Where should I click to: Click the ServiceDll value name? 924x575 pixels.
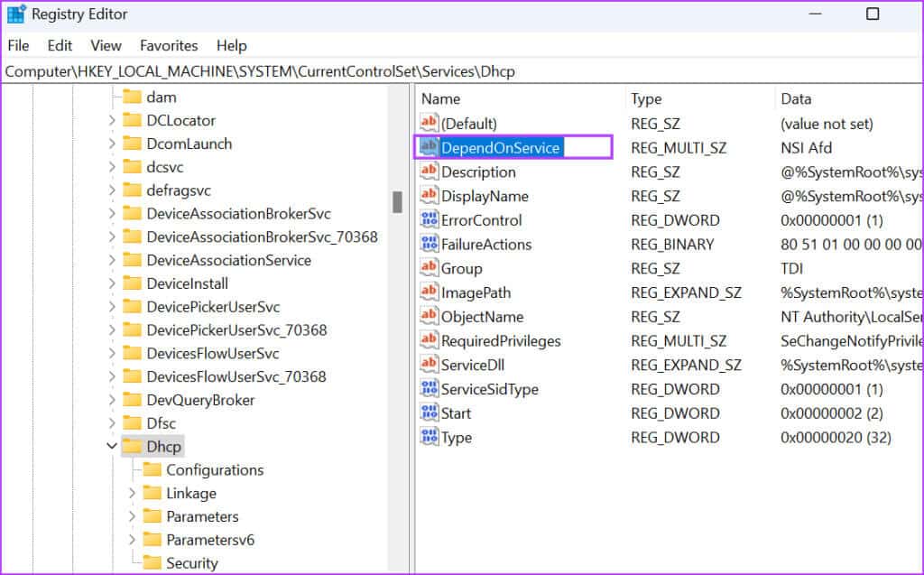[x=473, y=365]
